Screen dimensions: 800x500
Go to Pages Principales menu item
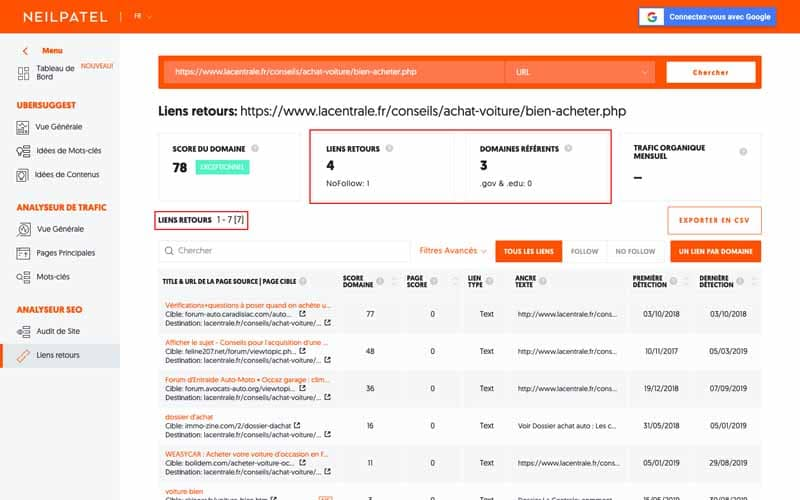coord(66,253)
